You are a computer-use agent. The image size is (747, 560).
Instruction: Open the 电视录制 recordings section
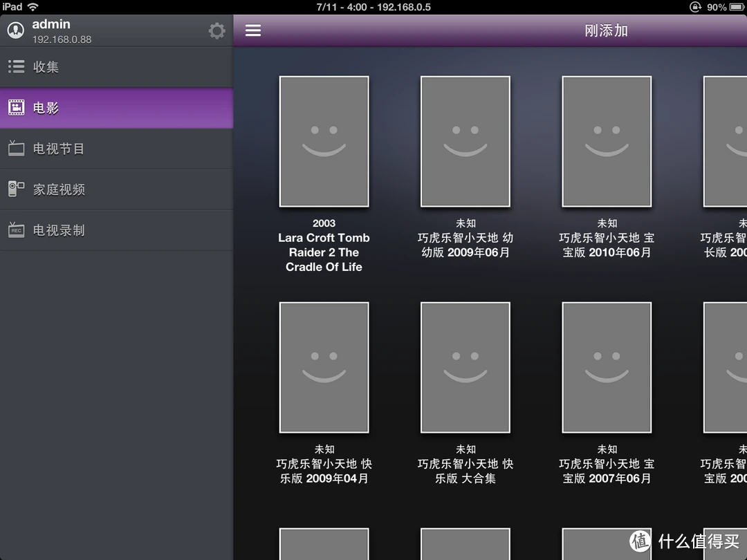[x=117, y=230]
